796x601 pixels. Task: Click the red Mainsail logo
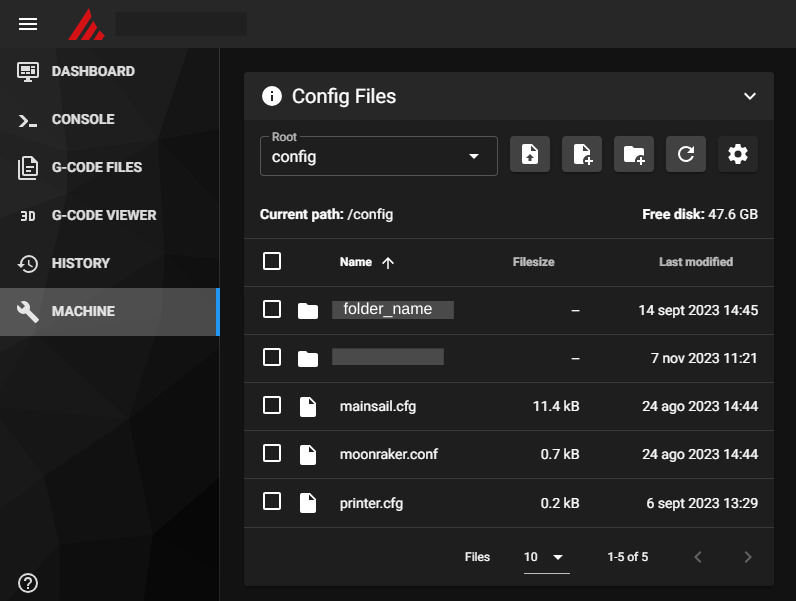pyautogui.click(x=86, y=24)
